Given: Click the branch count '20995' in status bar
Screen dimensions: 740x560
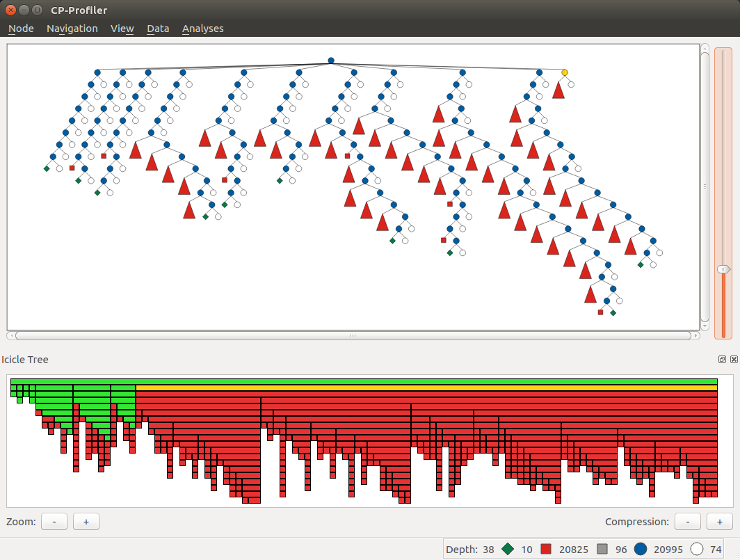Looking at the screenshot, I should 668,550.
